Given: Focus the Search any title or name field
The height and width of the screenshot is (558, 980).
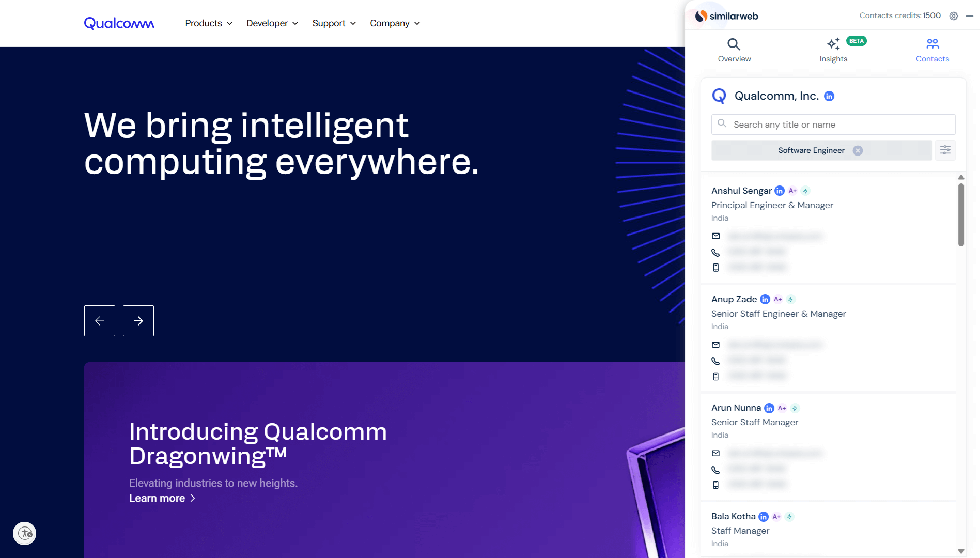Looking at the screenshot, I should pos(833,125).
